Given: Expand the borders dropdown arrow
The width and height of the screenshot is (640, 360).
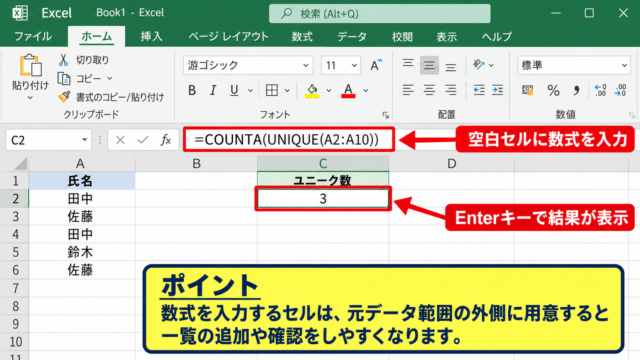Looking at the screenshot, I should point(287,91).
